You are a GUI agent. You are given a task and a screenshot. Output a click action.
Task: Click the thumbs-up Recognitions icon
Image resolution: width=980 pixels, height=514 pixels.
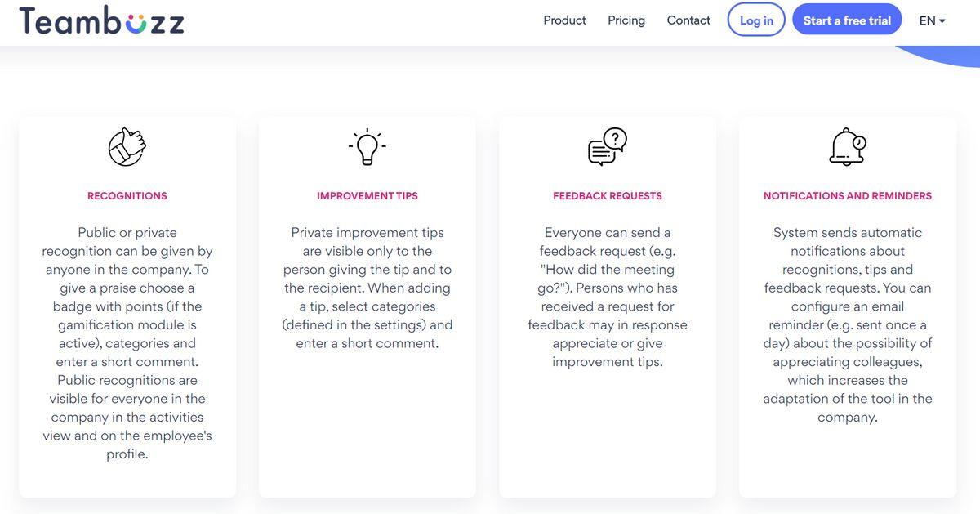(x=127, y=147)
